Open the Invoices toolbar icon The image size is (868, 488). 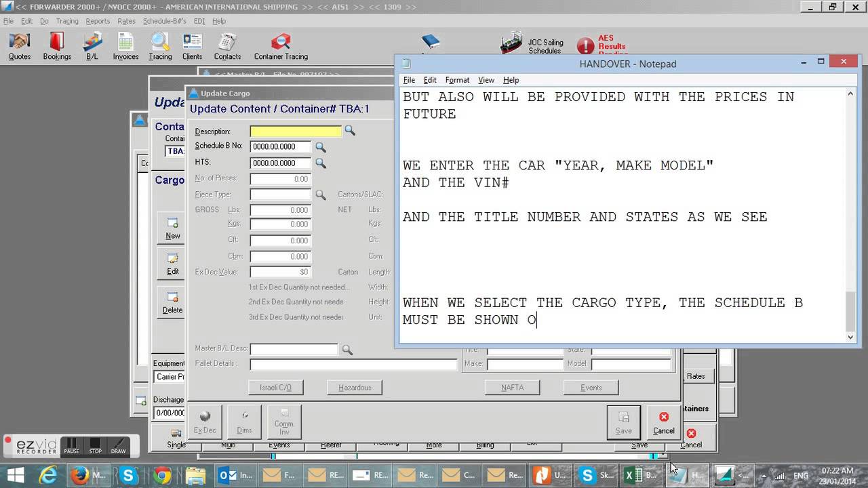(125, 47)
